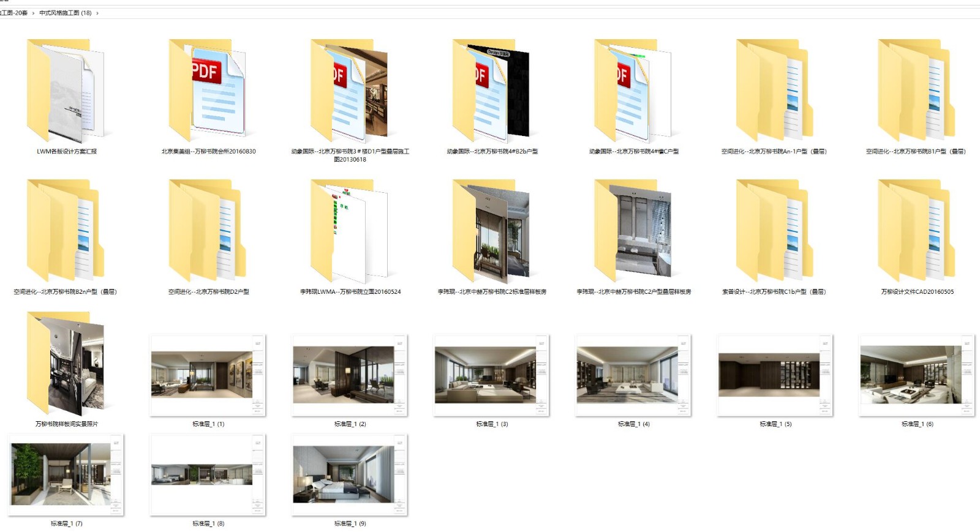Image resolution: width=980 pixels, height=532 pixels.
Task: Open folder 北京集美组--万柳书院会所20160830
Action: [208, 90]
